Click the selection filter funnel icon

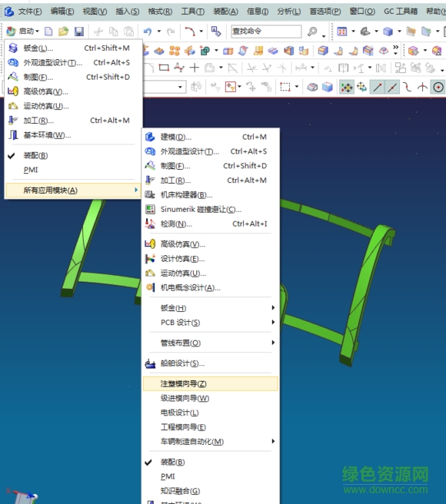pyautogui.click(x=231, y=87)
